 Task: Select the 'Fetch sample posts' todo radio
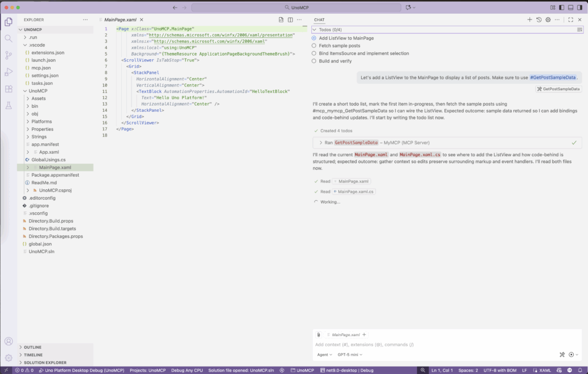tap(314, 45)
